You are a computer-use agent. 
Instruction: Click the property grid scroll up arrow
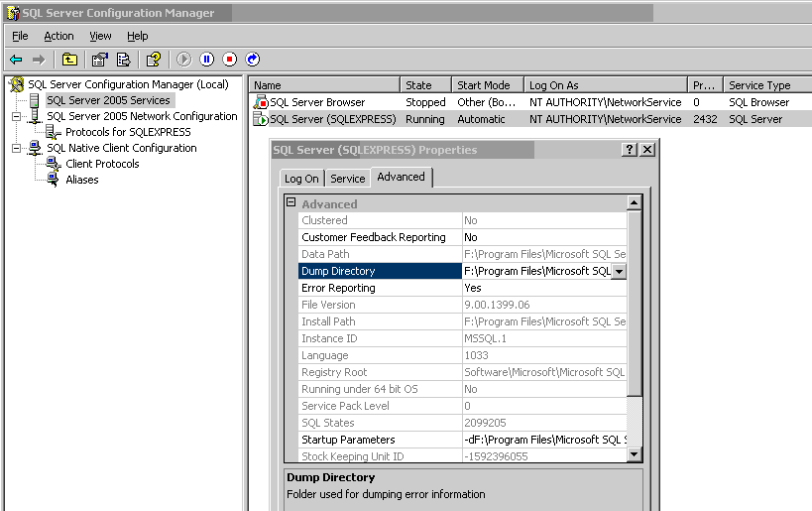tap(634, 202)
